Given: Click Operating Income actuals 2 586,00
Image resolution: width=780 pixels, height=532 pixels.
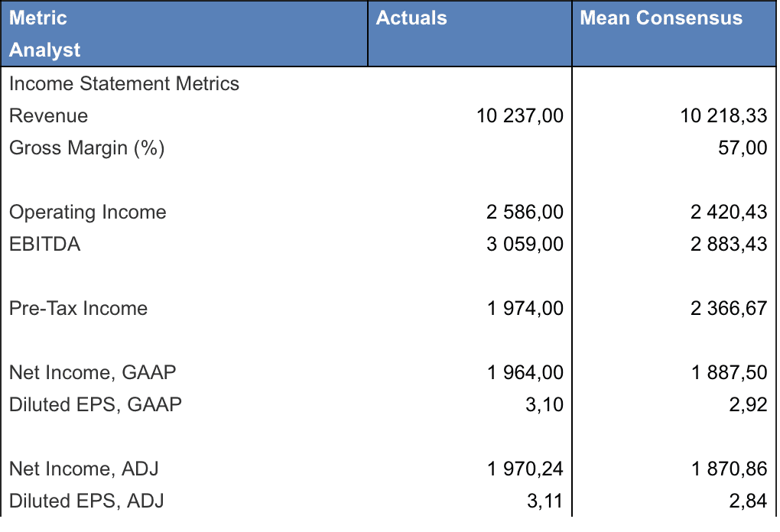Looking at the screenshot, I should [x=525, y=212].
